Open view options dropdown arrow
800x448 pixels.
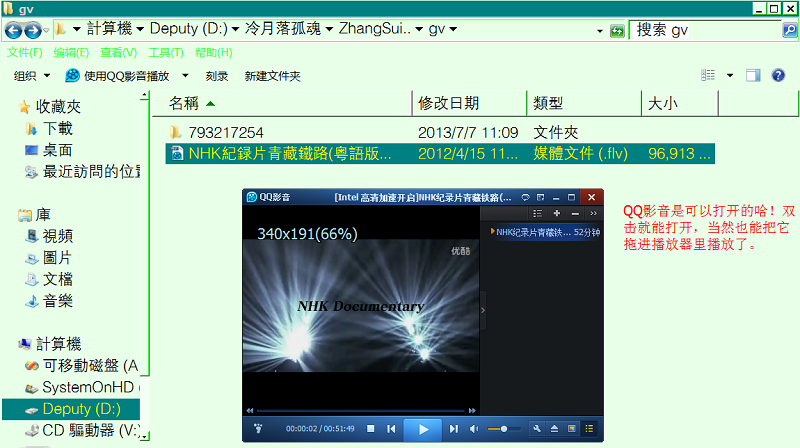click(x=730, y=76)
